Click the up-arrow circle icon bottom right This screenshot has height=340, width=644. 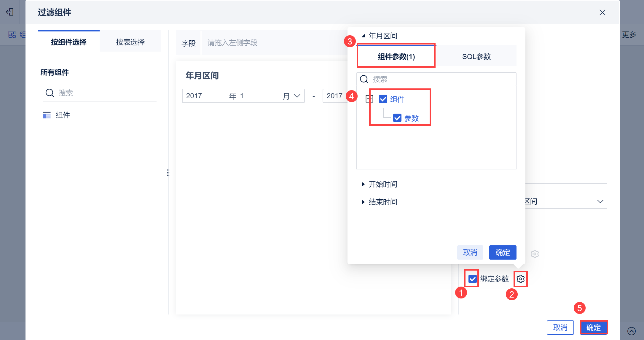pos(631,331)
